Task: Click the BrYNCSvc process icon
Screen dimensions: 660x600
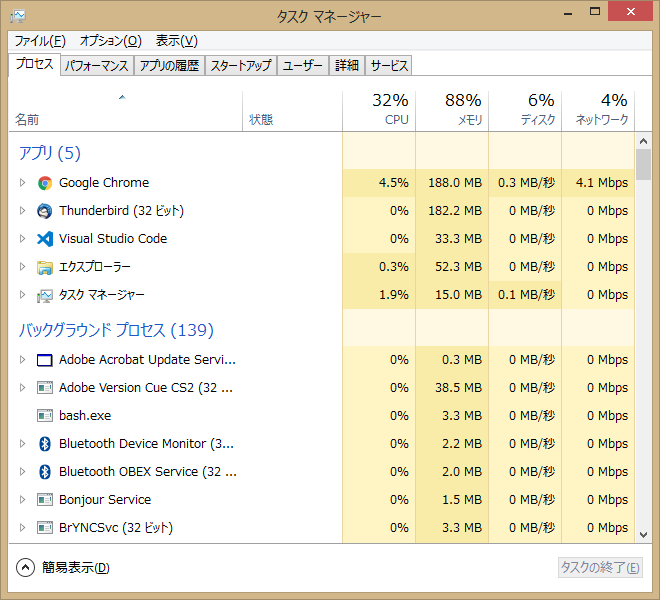Action: coord(45,528)
